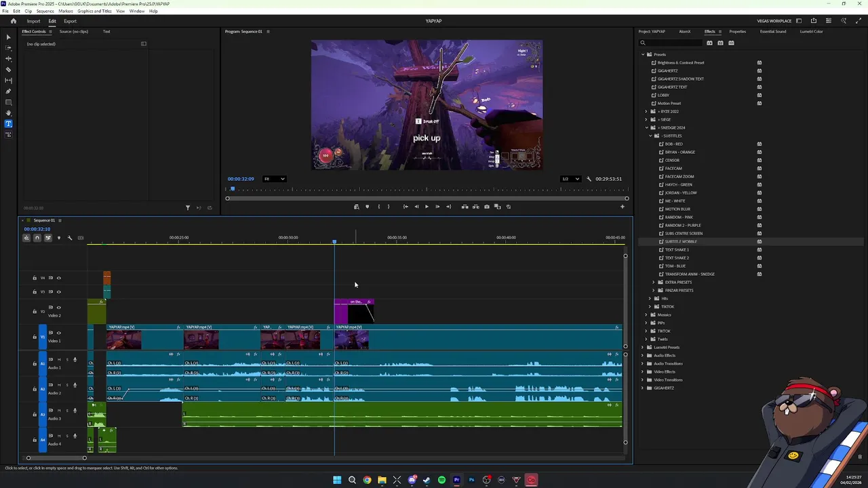Click the Extract button in Program monitor

point(475,207)
